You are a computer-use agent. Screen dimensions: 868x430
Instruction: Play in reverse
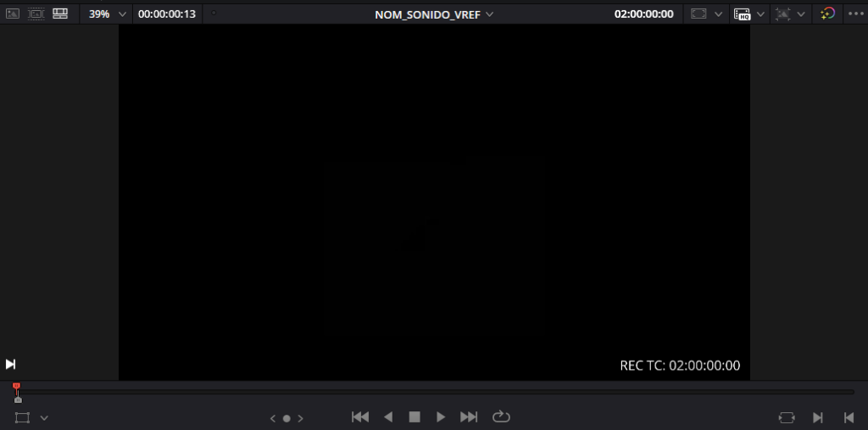[x=388, y=416]
